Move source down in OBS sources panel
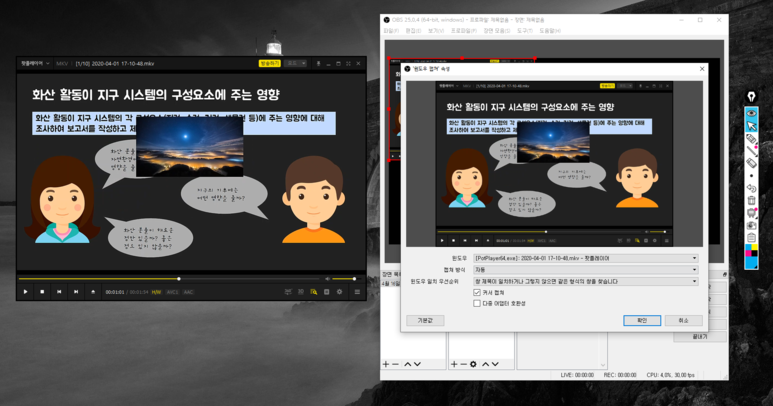The image size is (773, 406). point(495,364)
